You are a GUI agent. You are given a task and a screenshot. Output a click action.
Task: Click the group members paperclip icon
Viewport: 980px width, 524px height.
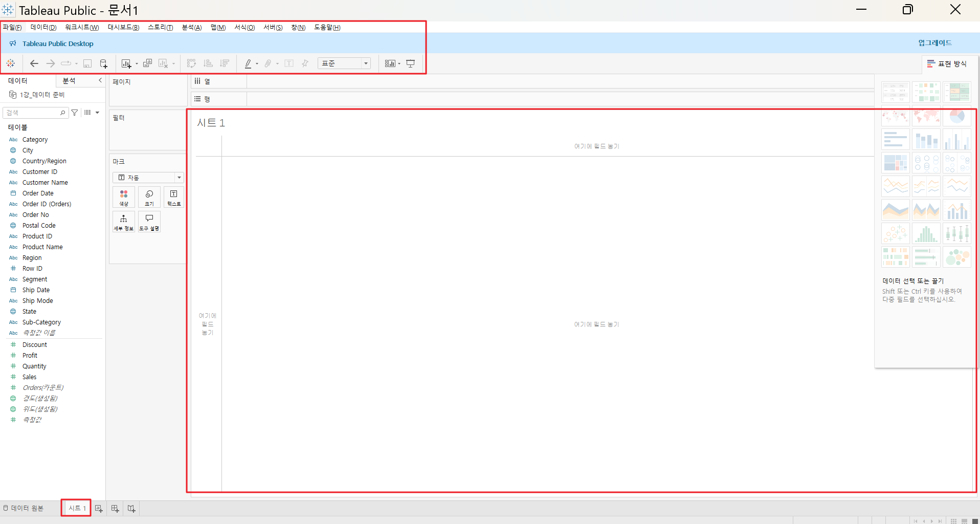click(268, 63)
